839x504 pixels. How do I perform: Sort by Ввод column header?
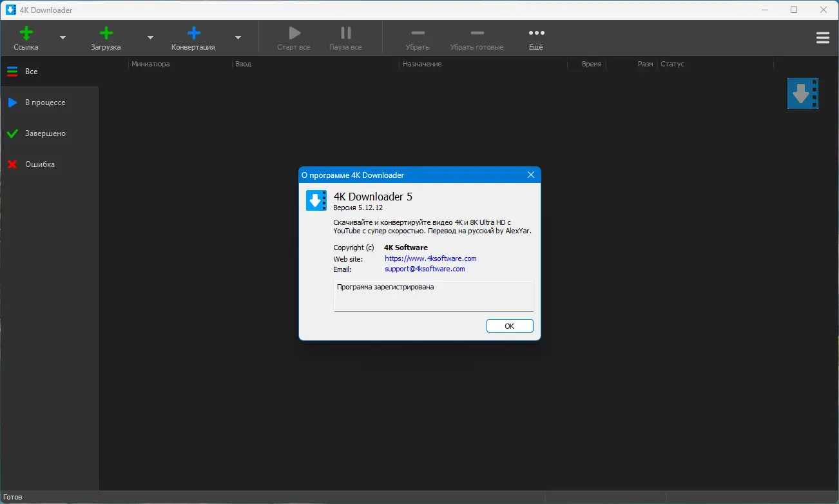point(316,64)
